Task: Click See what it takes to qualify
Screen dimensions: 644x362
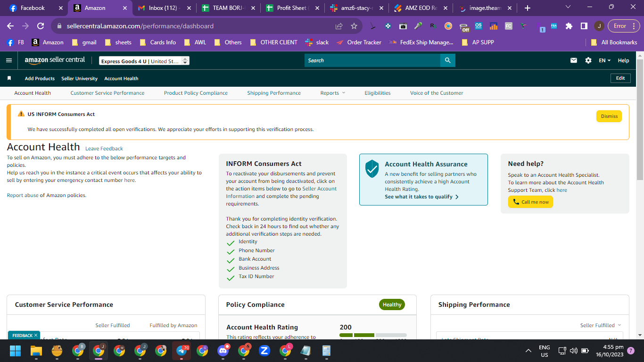Action: (x=421, y=197)
